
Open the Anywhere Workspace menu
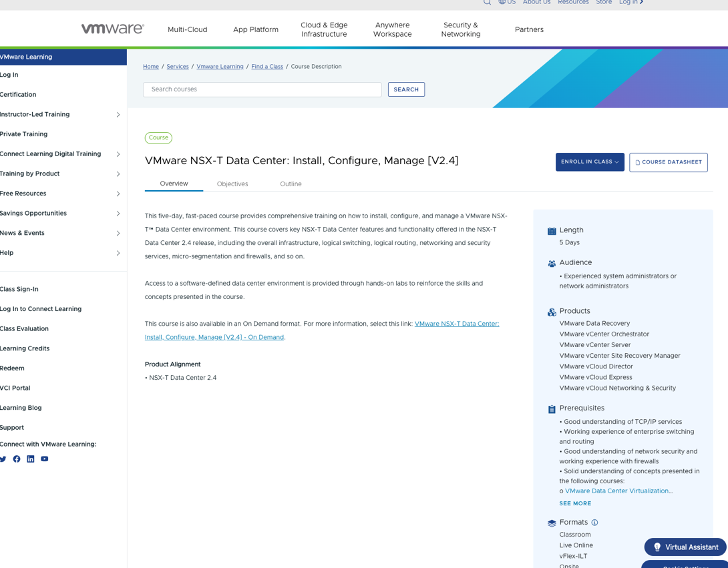pos(392,29)
